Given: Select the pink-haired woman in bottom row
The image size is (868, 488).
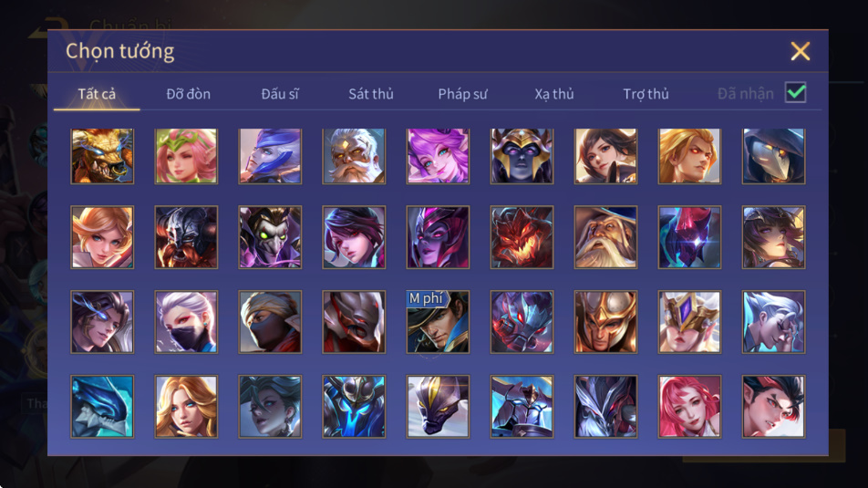Looking at the screenshot, I should click(689, 407).
